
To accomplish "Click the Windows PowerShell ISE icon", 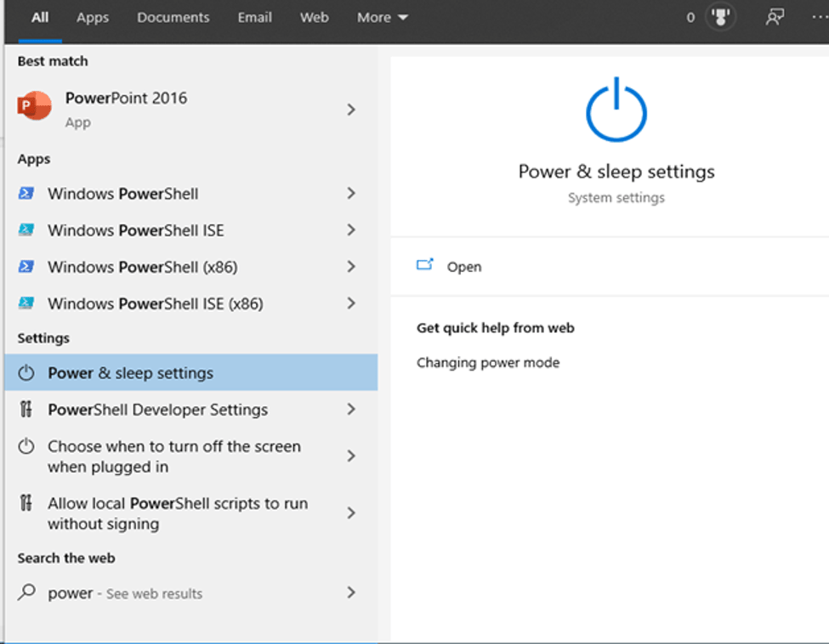I will pyautogui.click(x=26, y=230).
